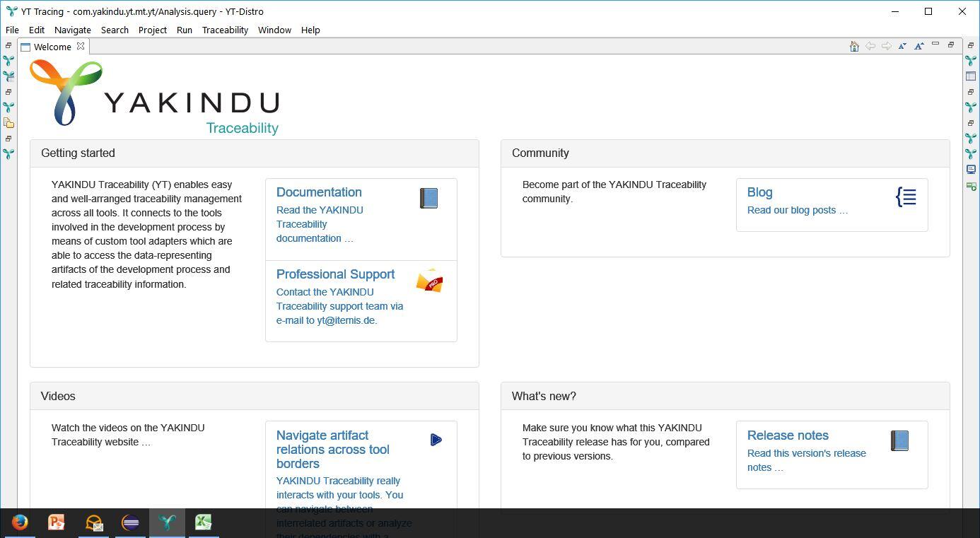Click the 'Make sure you know what this' paragraph

[x=616, y=442]
